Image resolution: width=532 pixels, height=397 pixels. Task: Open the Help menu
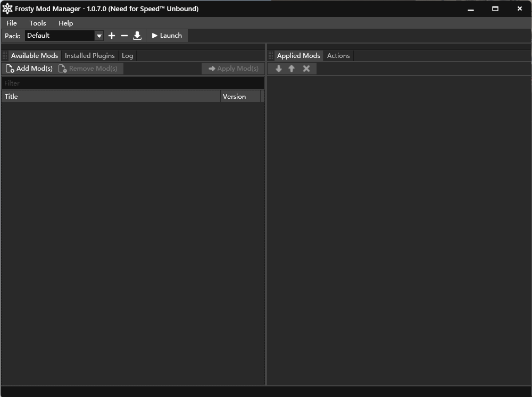[x=66, y=23]
